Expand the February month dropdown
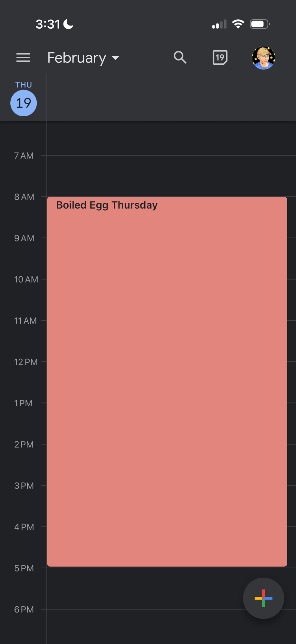The height and width of the screenshot is (644, 296). [77, 58]
